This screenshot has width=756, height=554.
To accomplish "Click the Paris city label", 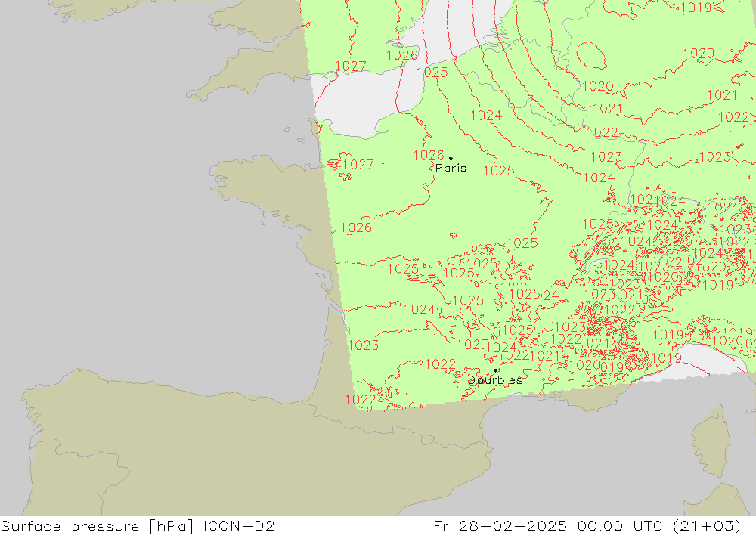I will pyautogui.click(x=451, y=169).
